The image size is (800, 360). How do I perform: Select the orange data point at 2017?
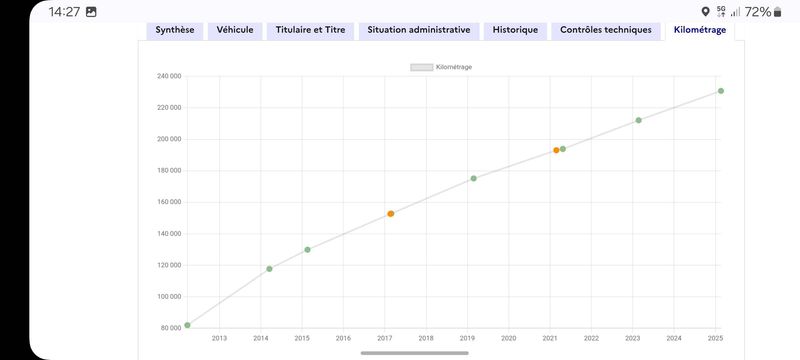click(x=391, y=214)
